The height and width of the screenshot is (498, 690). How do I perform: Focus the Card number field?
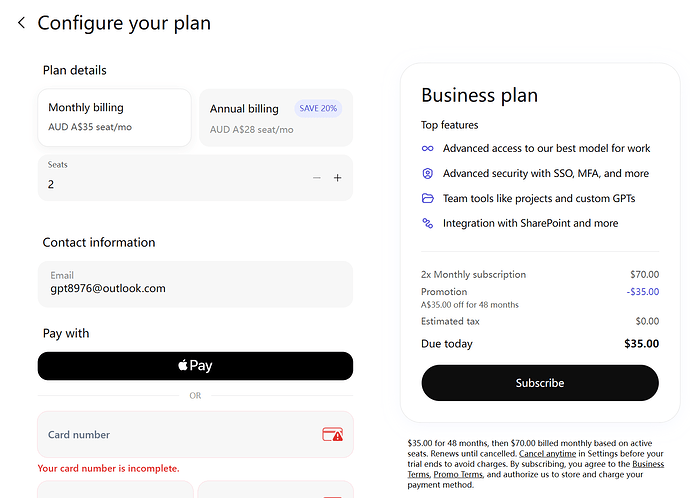point(195,435)
